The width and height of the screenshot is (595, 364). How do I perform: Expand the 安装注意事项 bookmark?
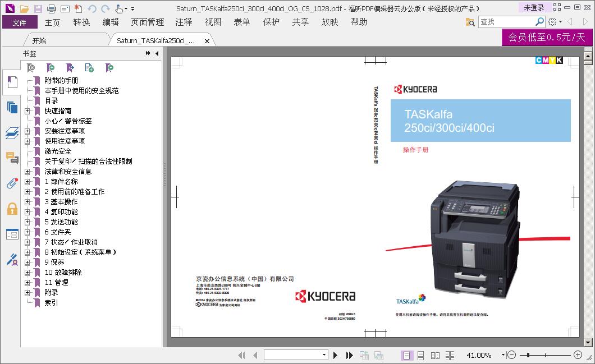27,131
